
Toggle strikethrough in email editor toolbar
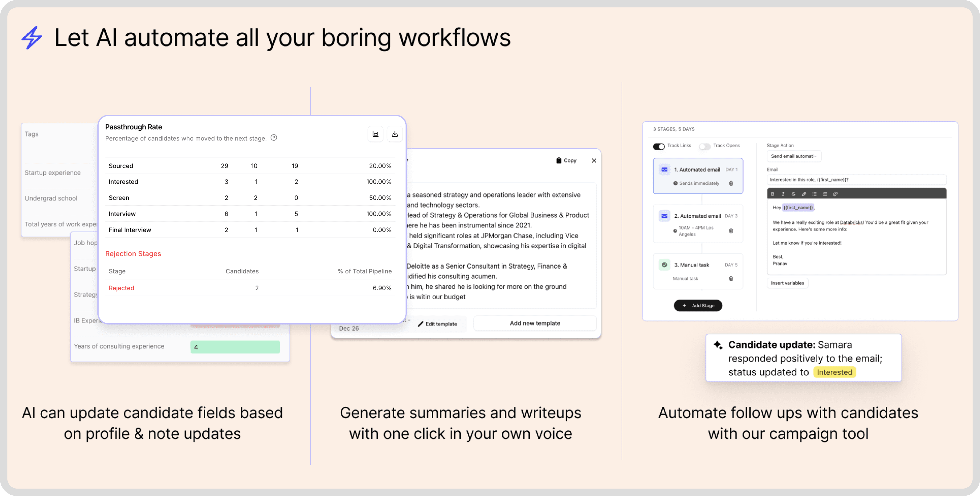point(793,194)
